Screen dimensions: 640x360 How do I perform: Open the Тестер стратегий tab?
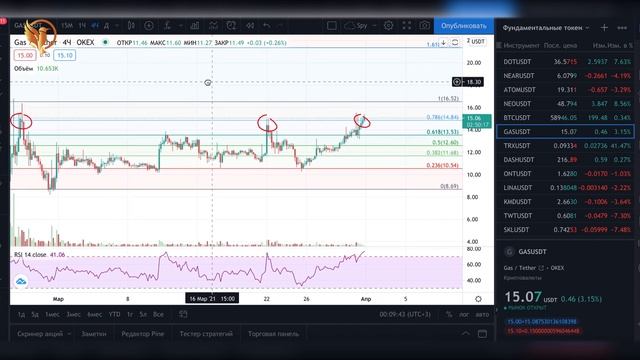click(x=206, y=334)
